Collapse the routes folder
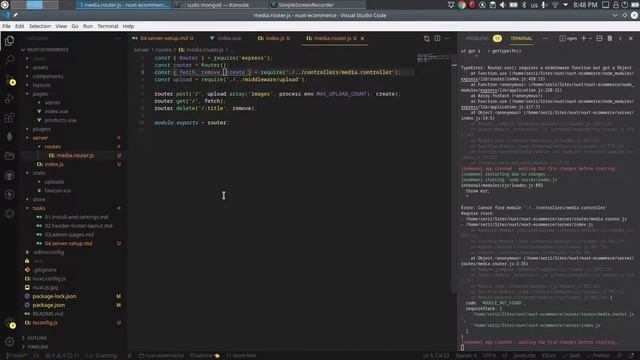The image size is (640, 360). [x=52, y=147]
